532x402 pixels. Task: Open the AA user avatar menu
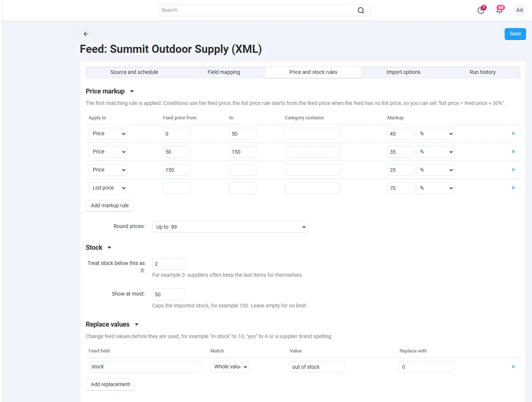(520, 10)
